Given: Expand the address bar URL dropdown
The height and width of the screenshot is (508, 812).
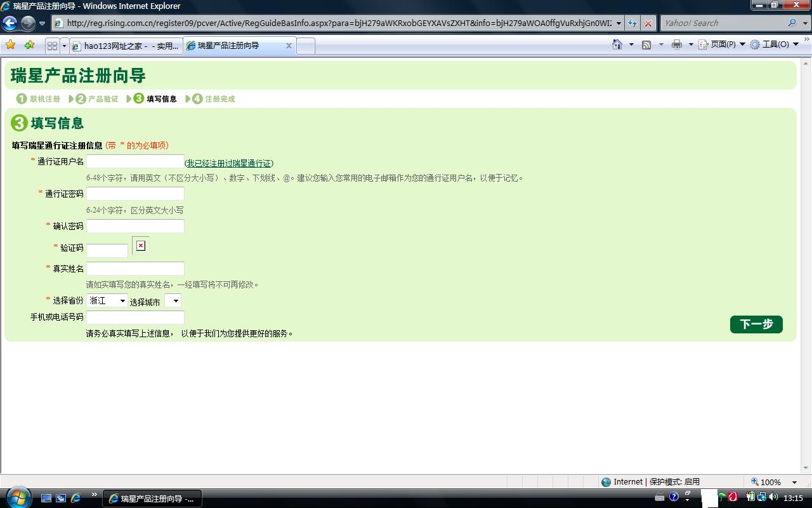Looking at the screenshot, I should [x=619, y=23].
